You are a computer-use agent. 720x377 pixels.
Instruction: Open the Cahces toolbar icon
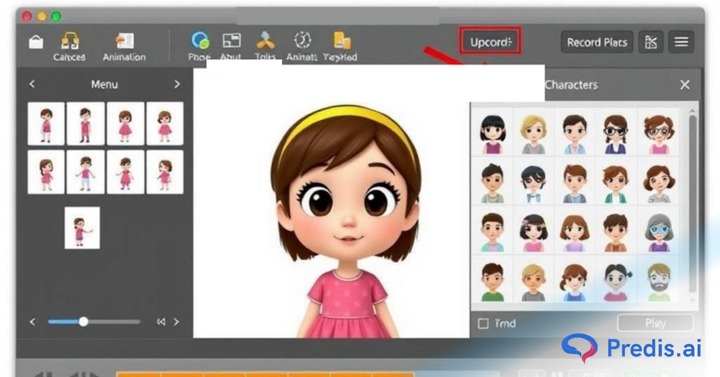69,46
